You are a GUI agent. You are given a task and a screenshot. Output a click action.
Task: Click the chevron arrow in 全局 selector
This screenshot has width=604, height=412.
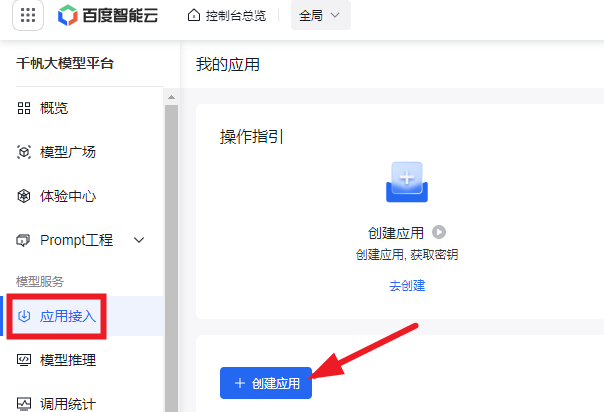point(335,15)
